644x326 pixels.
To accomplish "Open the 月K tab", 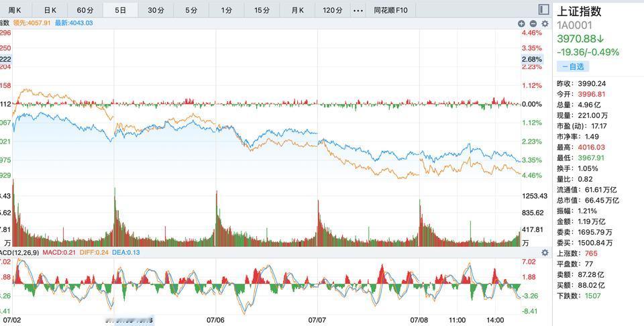I will tap(297, 10).
